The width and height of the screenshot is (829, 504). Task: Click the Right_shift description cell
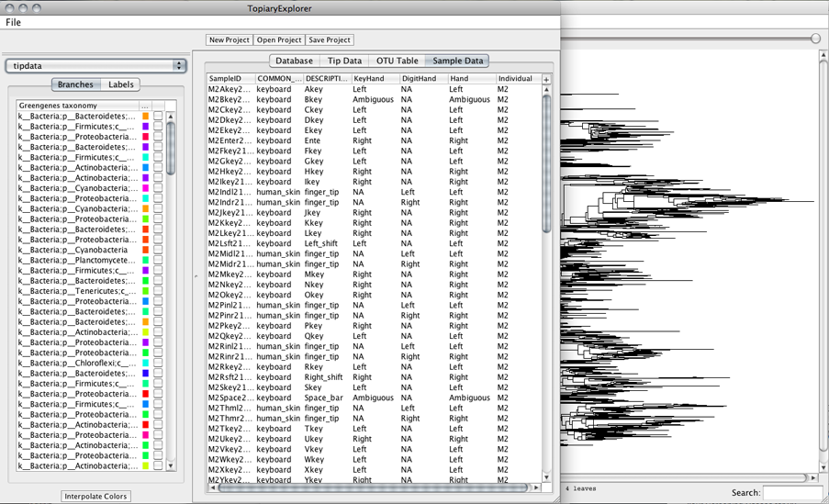coord(323,377)
